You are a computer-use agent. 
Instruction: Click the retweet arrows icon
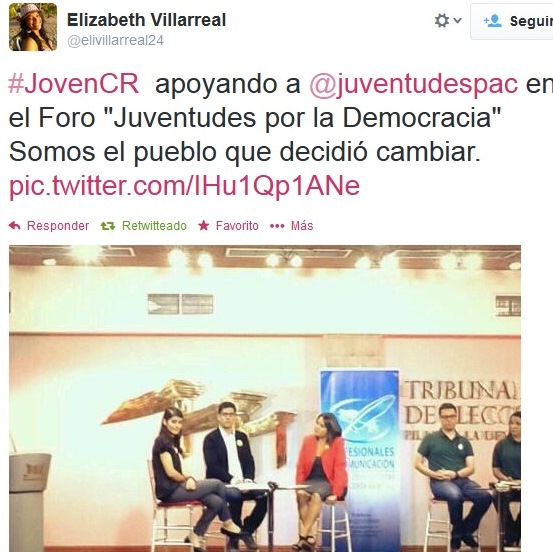[x=108, y=226]
